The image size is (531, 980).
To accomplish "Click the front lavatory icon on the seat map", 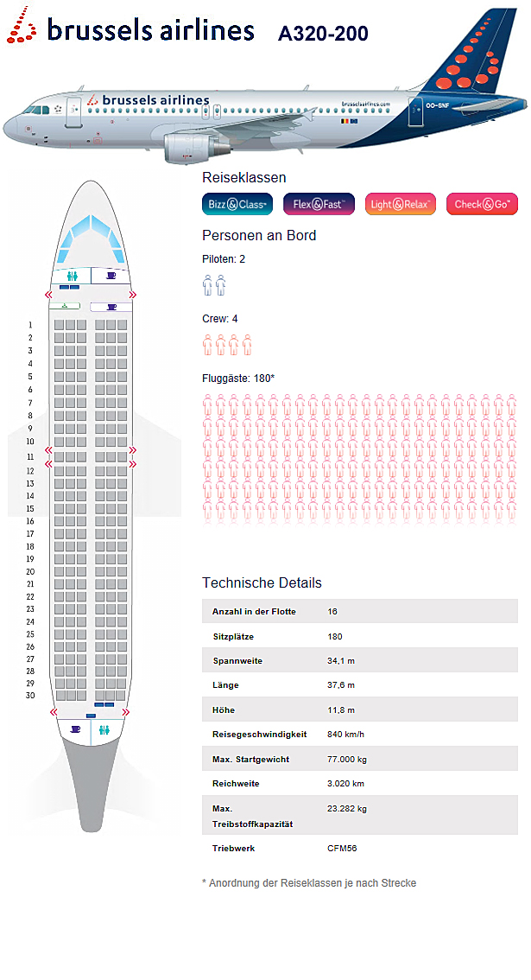I will (72, 276).
